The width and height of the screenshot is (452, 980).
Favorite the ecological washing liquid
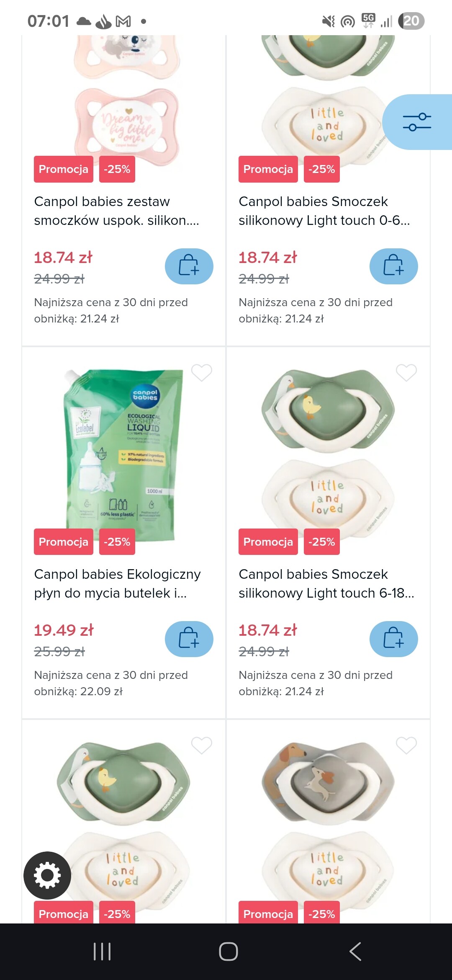pyautogui.click(x=201, y=372)
